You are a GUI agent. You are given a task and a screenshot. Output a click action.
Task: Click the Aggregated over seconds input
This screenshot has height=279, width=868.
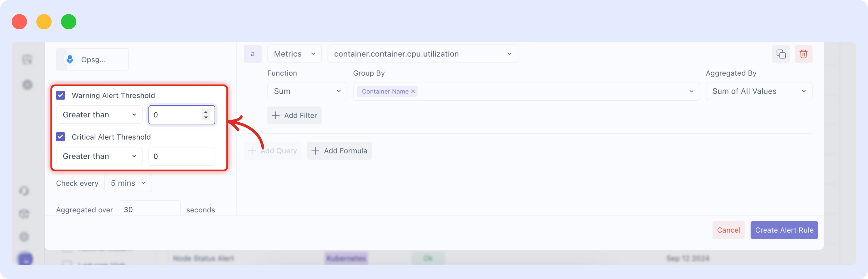(x=149, y=209)
